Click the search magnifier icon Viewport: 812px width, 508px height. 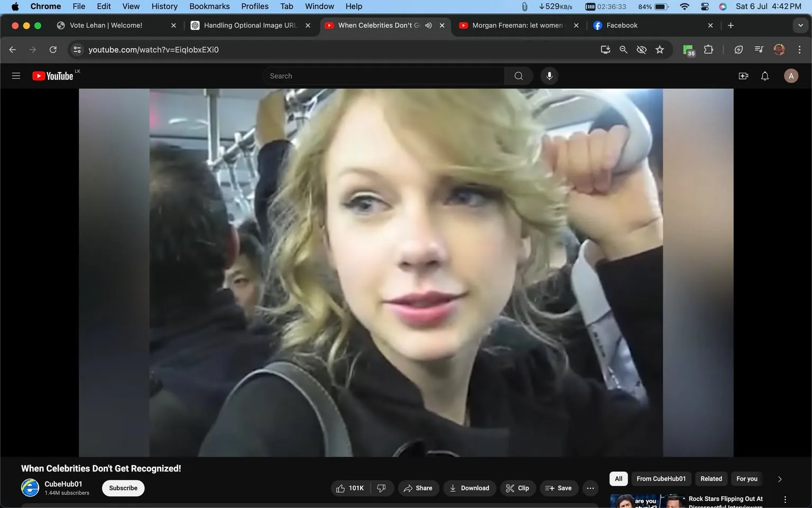click(518, 76)
